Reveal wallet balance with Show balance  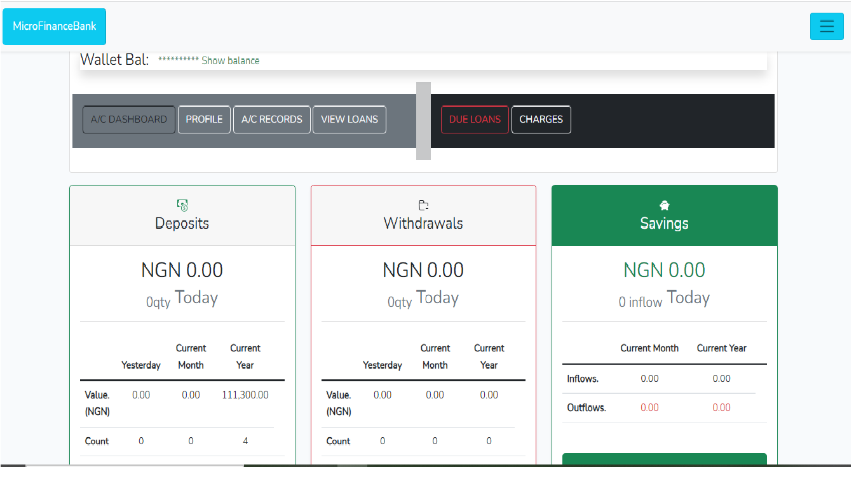(x=230, y=61)
